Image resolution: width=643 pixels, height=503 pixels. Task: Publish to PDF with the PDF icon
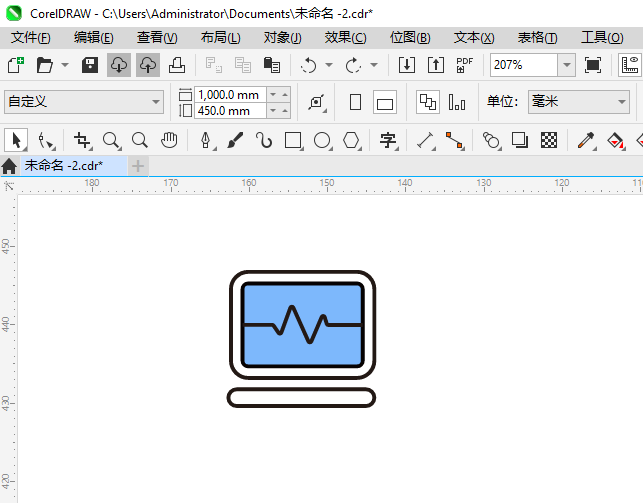point(465,65)
